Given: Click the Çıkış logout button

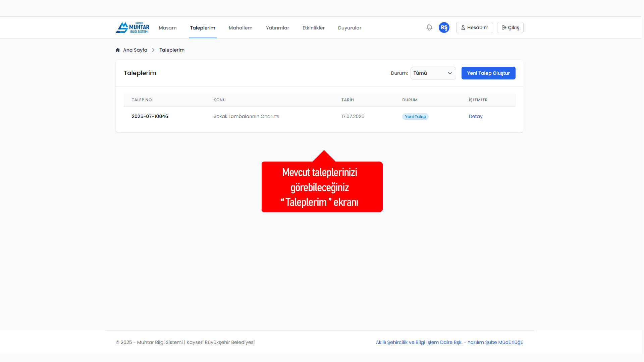Looking at the screenshot, I should point(510,27).
